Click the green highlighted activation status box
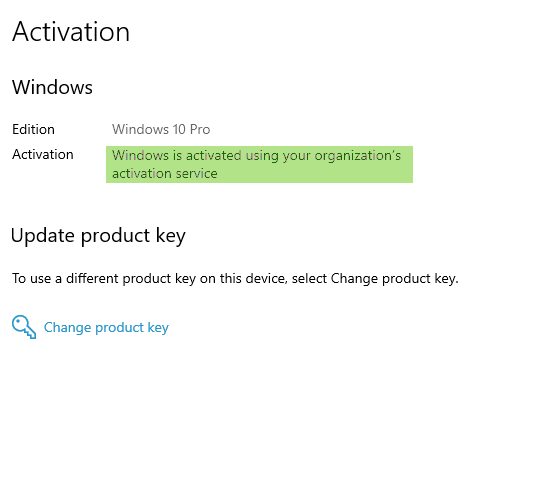Image resolution: width=547 pixels, height=491 pixels. pyautogui.click(x=259, y=164)
